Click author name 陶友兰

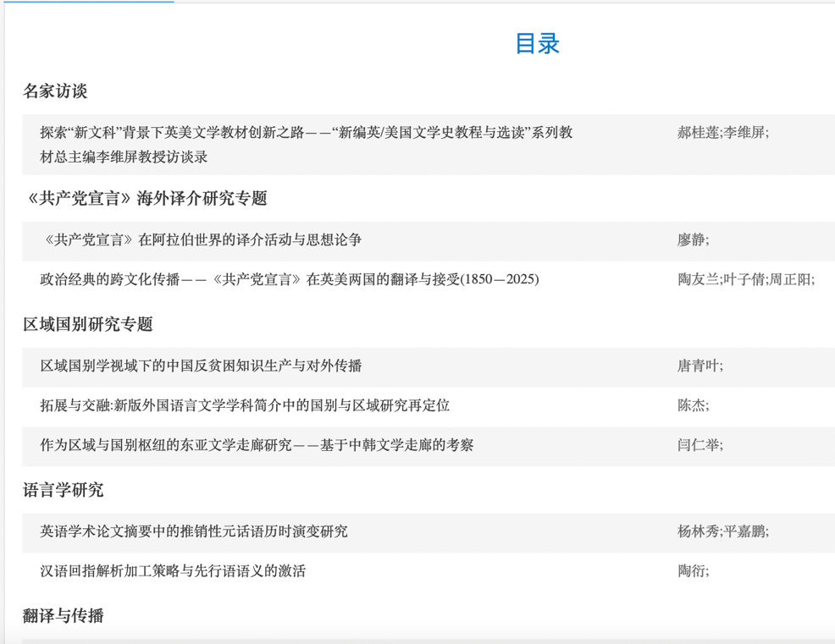[698, 280]
